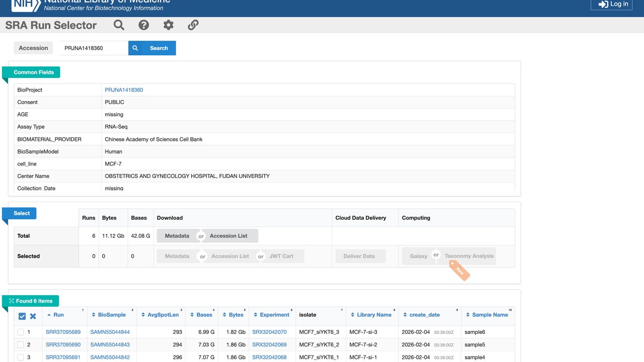Open the help question mark icon
Image resolution: width=644 pixels, height=362 pixels.
tap(144, 25)
